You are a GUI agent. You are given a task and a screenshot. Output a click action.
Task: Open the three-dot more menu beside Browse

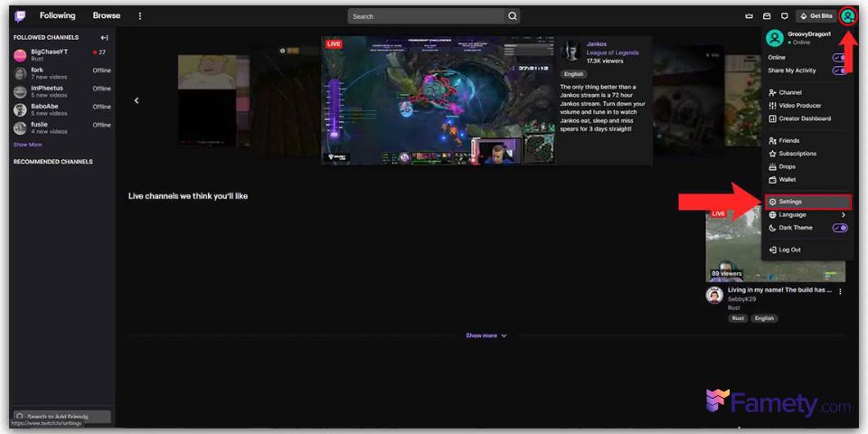tap(140, 16)
